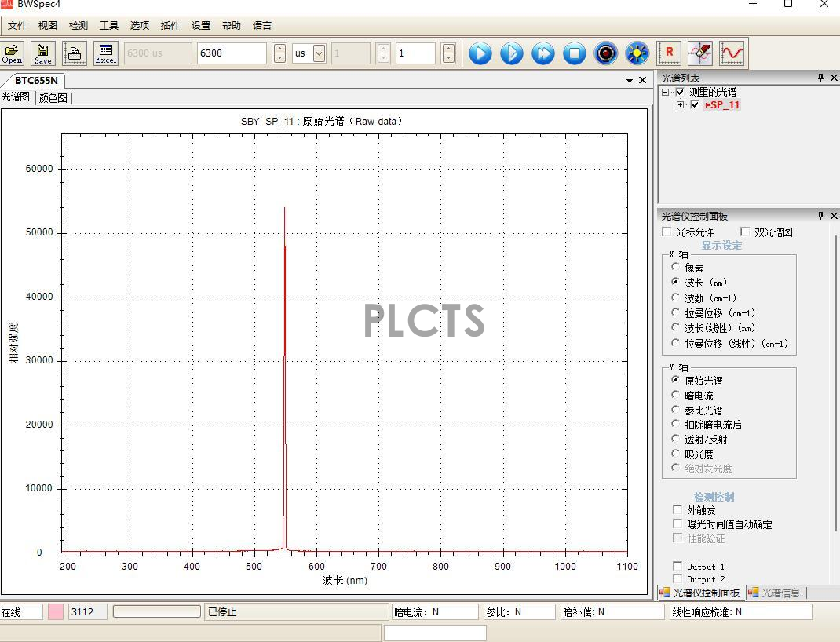
Task: Stop acquisition with the square stop button
Action: click(575, 53)
